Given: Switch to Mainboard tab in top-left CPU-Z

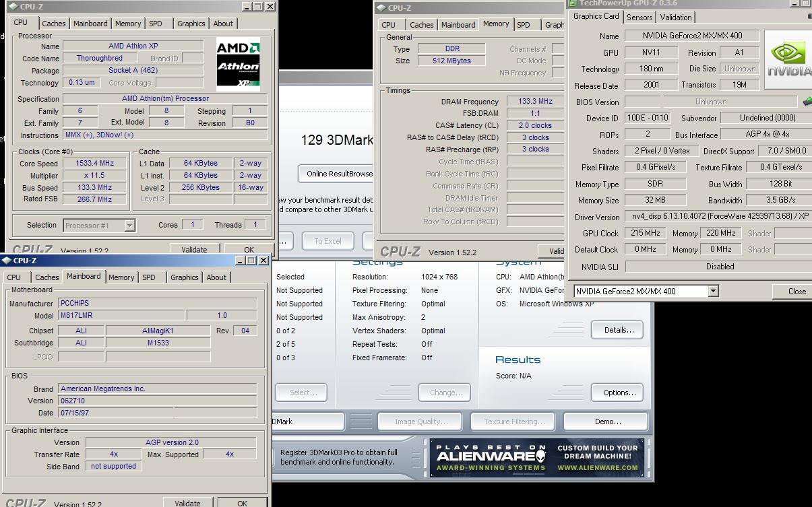Looking at the screenshot, I should click(x=90, y=24).
